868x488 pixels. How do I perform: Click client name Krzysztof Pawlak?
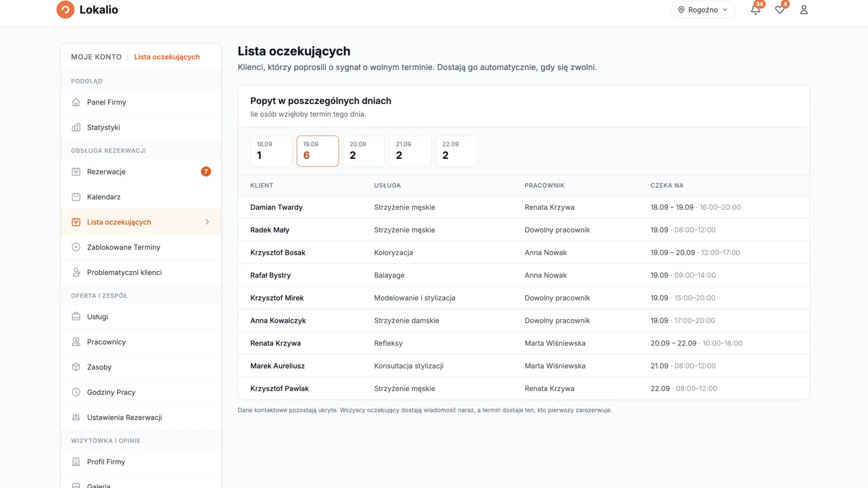[279, 389]
